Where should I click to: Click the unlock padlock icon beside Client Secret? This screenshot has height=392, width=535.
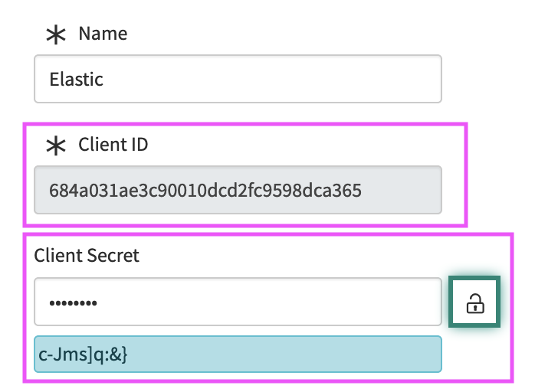coord(474,304)
